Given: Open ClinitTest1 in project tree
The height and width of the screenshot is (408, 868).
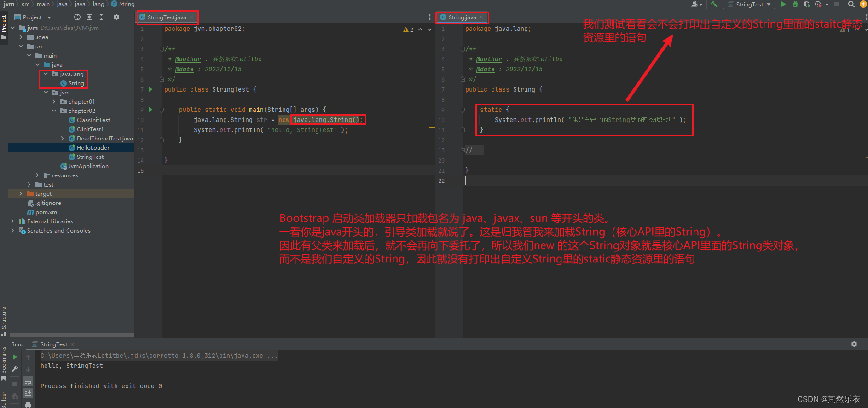Looking at the screenshot, I should (x=90, y=129).
